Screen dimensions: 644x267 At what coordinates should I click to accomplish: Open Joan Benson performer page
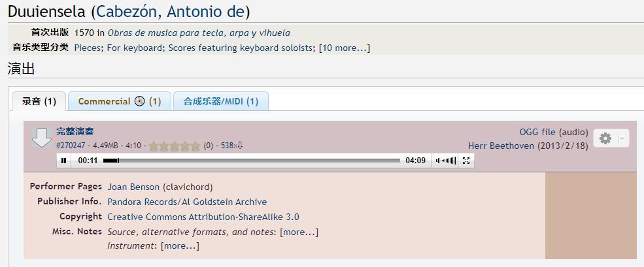pos(133,187)
